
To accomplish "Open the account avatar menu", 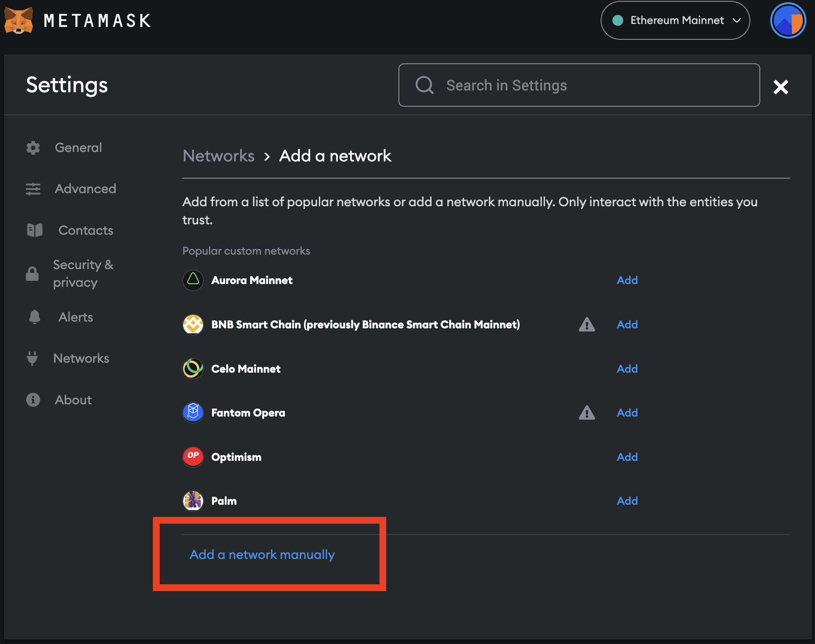I will point(787,20).
